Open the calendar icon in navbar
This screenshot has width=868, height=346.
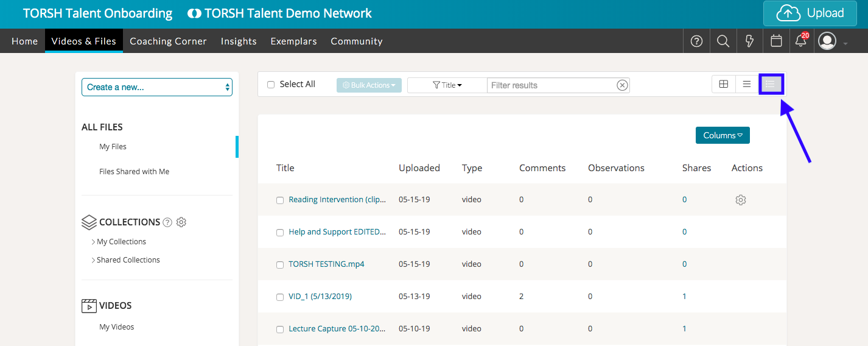pos(776,41)
